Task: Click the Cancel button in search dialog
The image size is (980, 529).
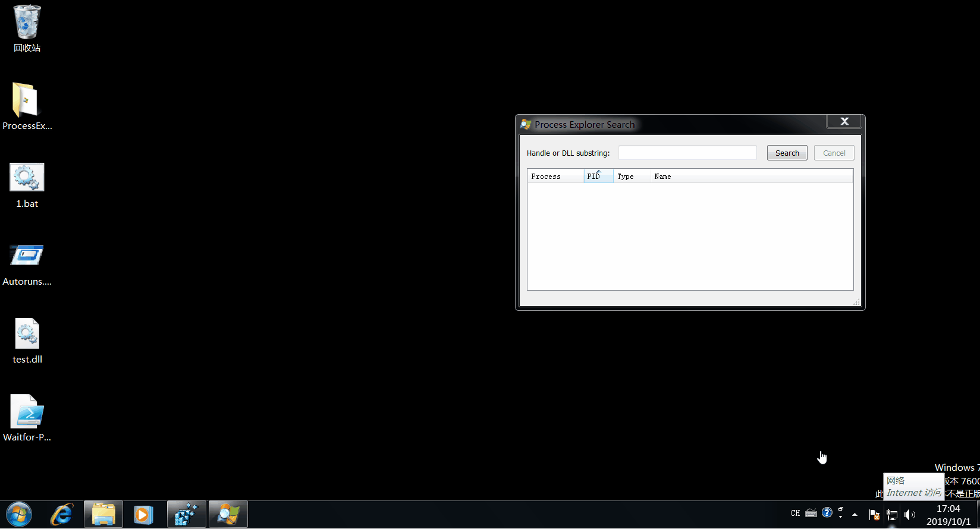Action: [834, 153]
